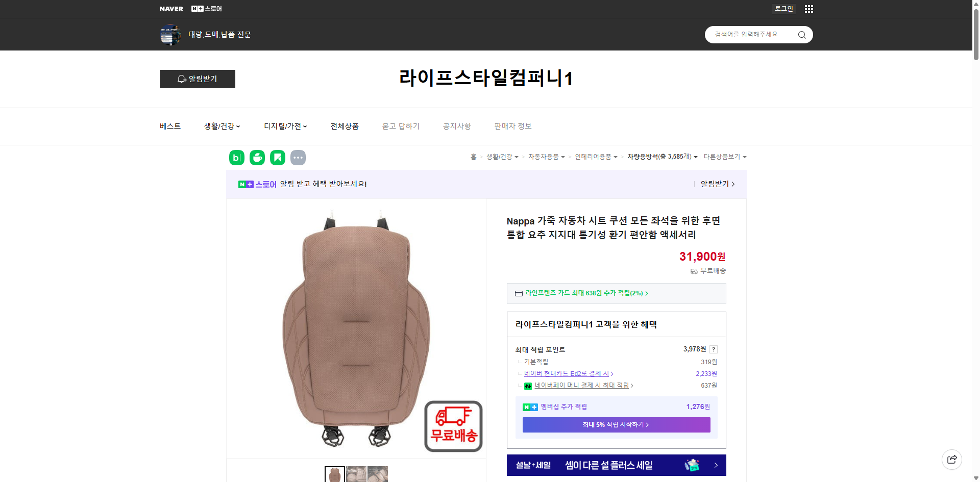Share via the Naver Blog icon
The height and width of the screenshot is (482, 980).
[x=236, y=157]
